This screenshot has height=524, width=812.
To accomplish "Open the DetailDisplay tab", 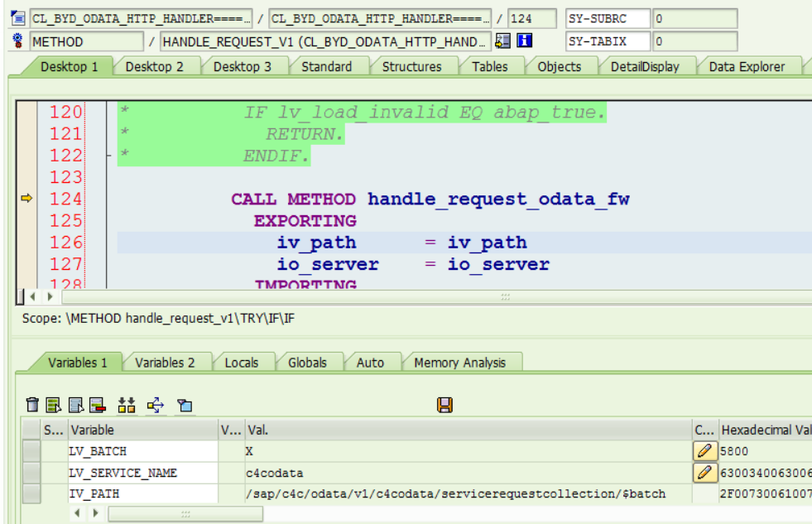I will (x=645, y=67).
